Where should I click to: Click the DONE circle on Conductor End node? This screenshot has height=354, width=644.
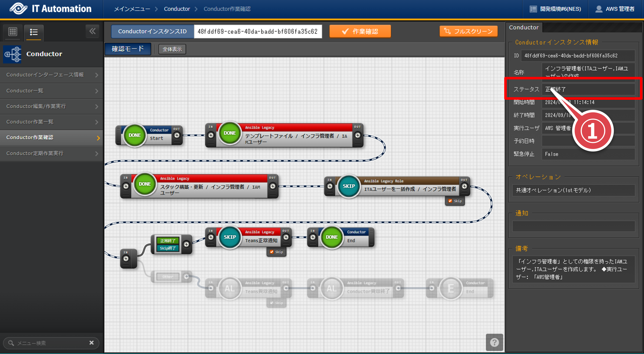click(332, 237)
